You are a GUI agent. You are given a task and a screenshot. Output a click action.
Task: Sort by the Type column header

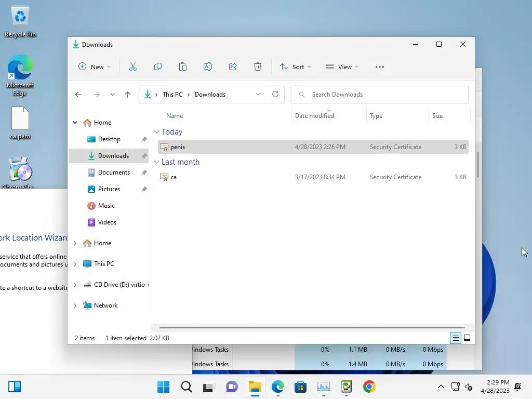pos(376,116)
